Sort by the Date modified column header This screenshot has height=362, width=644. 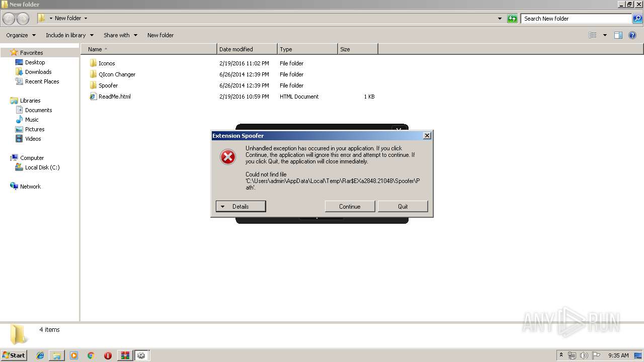(x=247, y=49)
